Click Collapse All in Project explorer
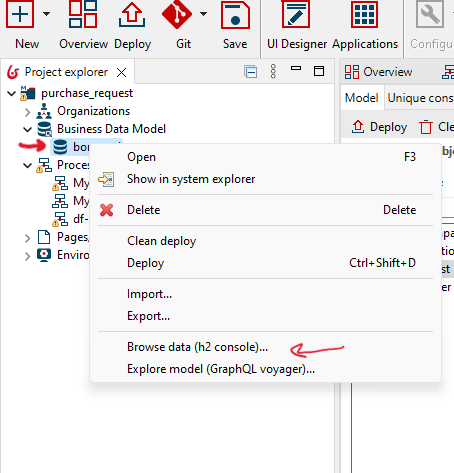The width and height of the screenshot is (454, 473). point(251,72)
